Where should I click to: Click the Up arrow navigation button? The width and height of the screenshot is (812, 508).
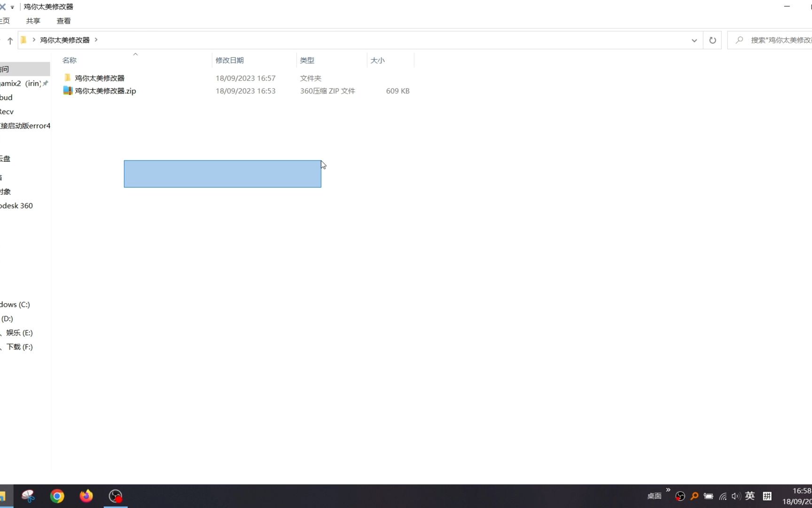(x=10, y=40)
